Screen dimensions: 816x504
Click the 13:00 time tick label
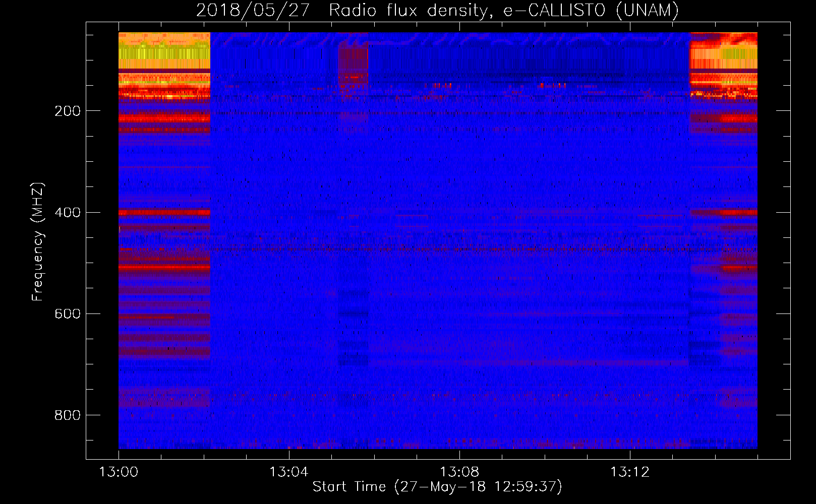point(119,472)
